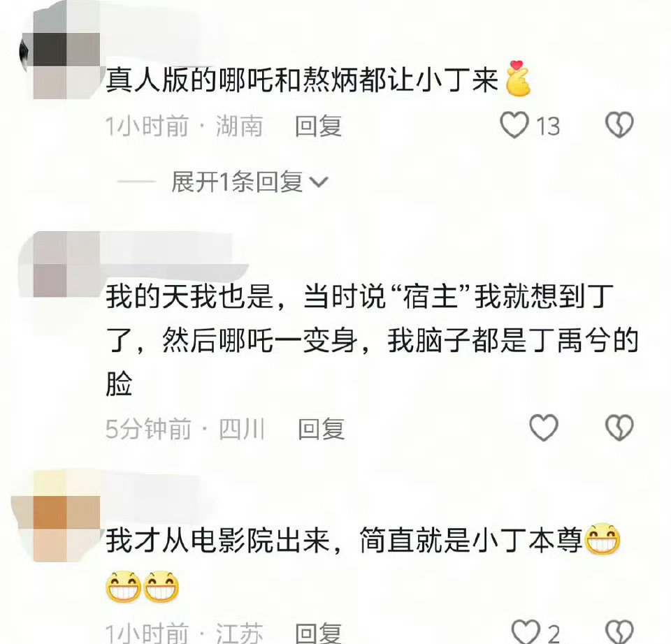Viewport: 671px width, 644px height.
Task: Like the Jiangsu comment with 2 likes
Action: click(x=526, y=631)
